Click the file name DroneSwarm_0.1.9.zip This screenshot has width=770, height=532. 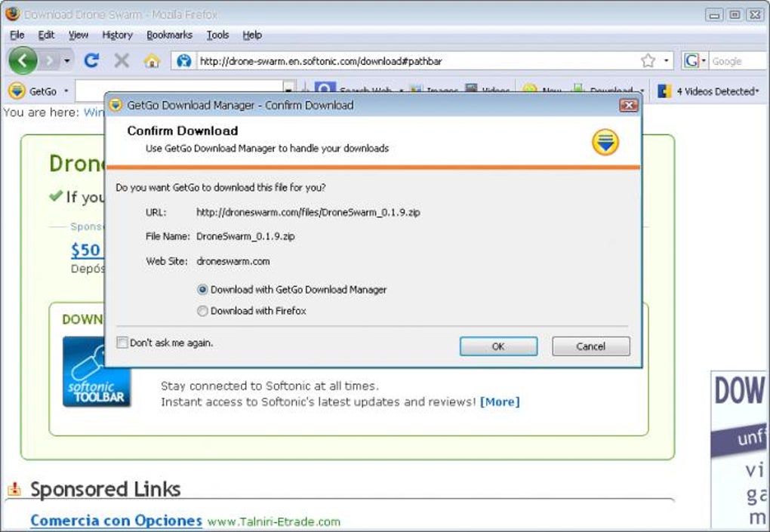[x=245, y=236]
